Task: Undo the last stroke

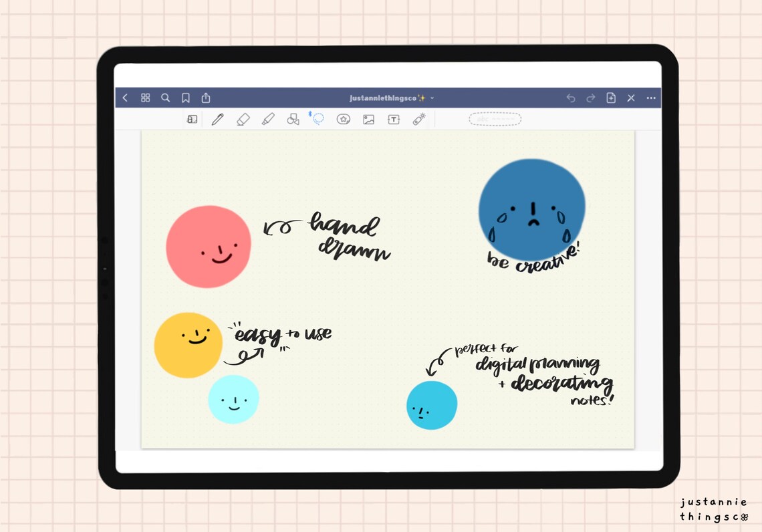Action: (570, 98)
